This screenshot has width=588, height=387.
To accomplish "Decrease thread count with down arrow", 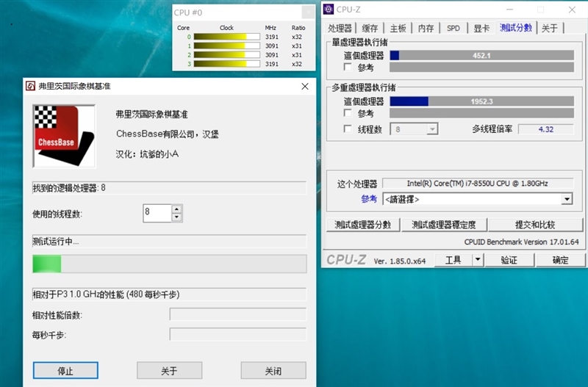I will (x=177, y=217).
